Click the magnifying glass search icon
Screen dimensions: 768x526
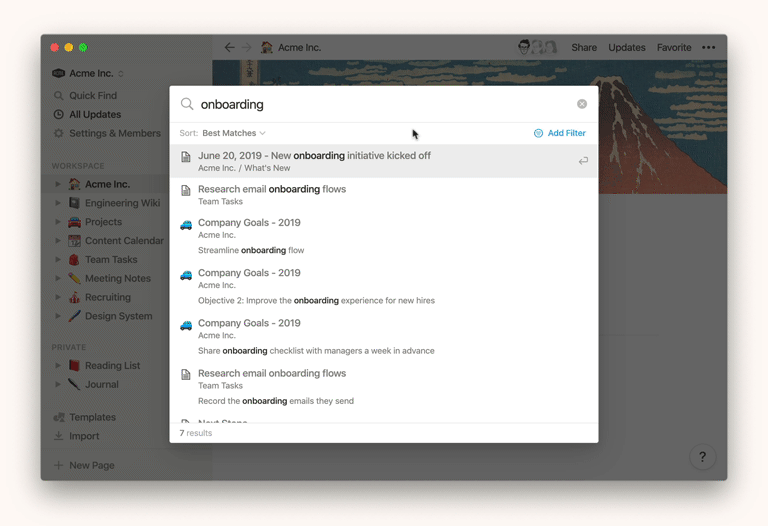pyautogui.click(x=187, y=104)
